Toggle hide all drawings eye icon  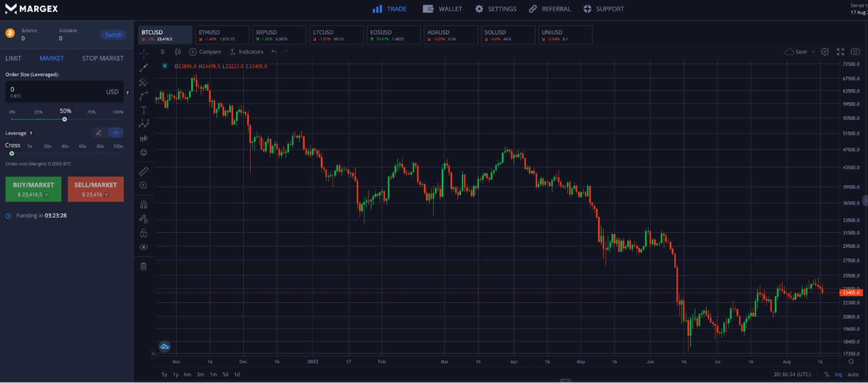144,247
